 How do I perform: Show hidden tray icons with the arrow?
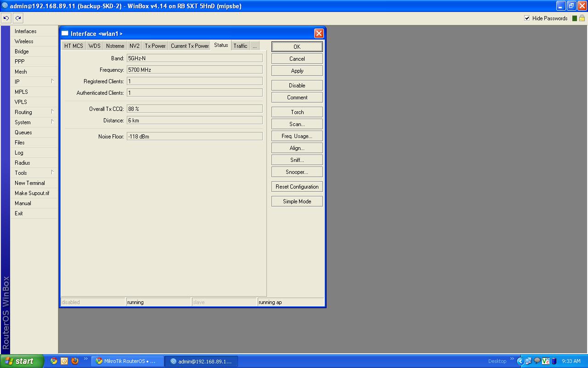[x=520, y=361]
